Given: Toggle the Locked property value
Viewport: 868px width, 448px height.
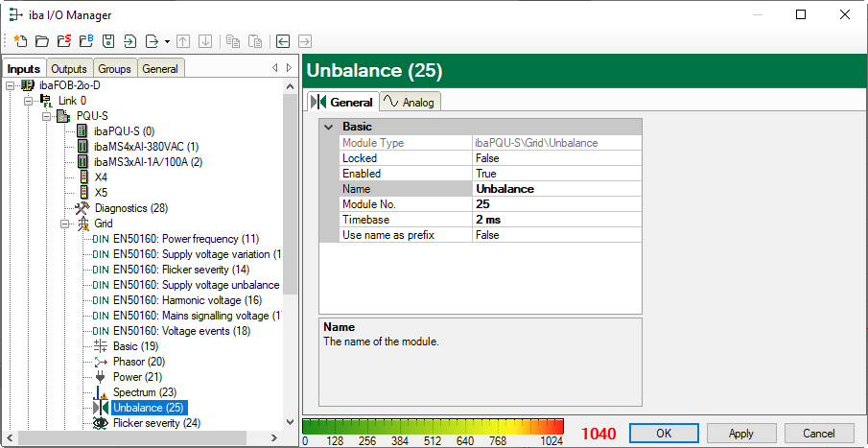Looking at the screenshot, I should pyautogui.click(x=555, y=158).
